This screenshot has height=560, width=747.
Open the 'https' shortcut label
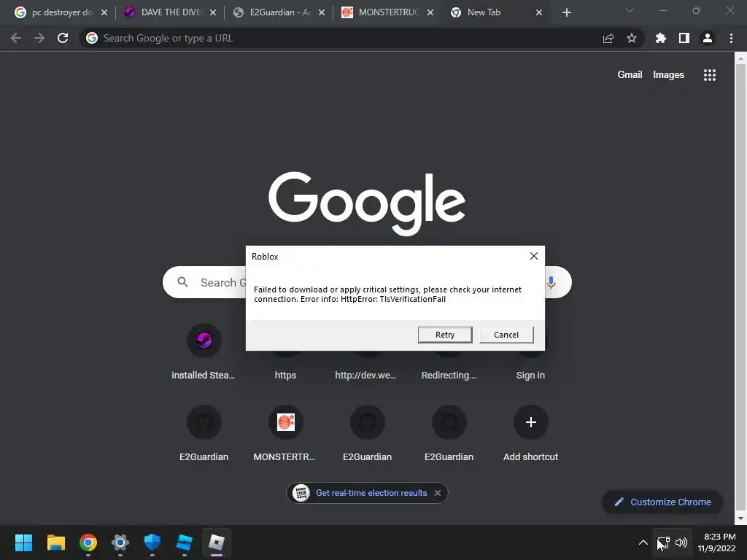click(x=285, y=376)
